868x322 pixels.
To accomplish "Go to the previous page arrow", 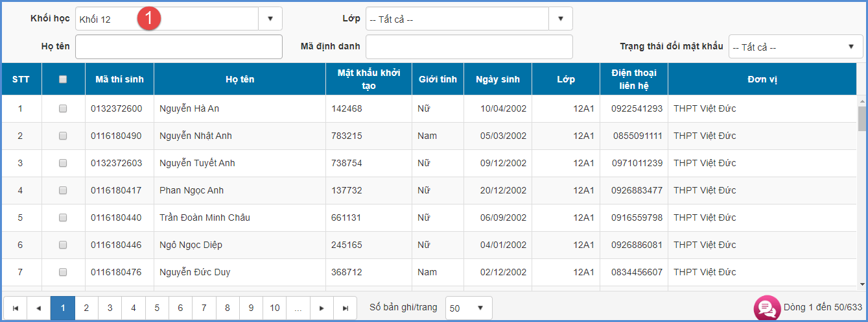I will (x=39, y=308).
